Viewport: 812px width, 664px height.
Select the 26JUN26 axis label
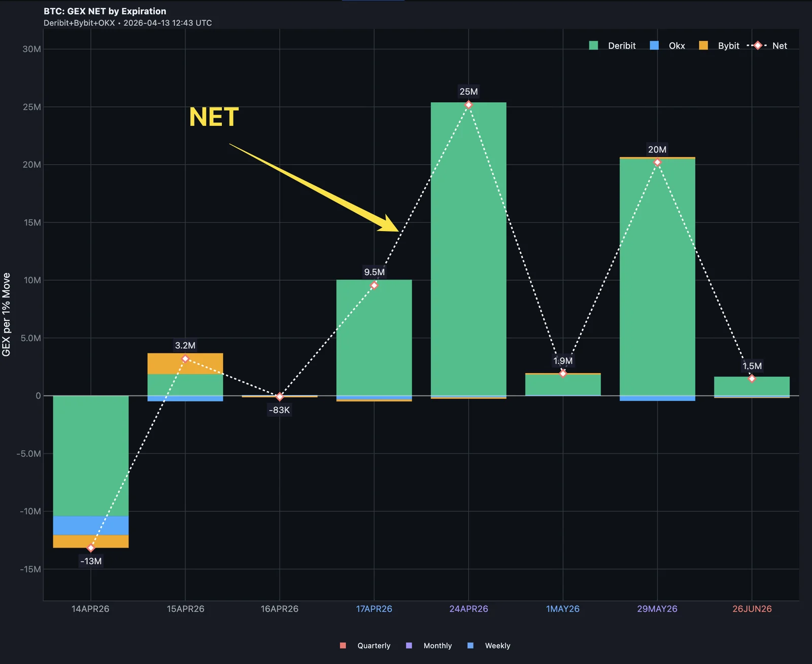pos(753,608)
